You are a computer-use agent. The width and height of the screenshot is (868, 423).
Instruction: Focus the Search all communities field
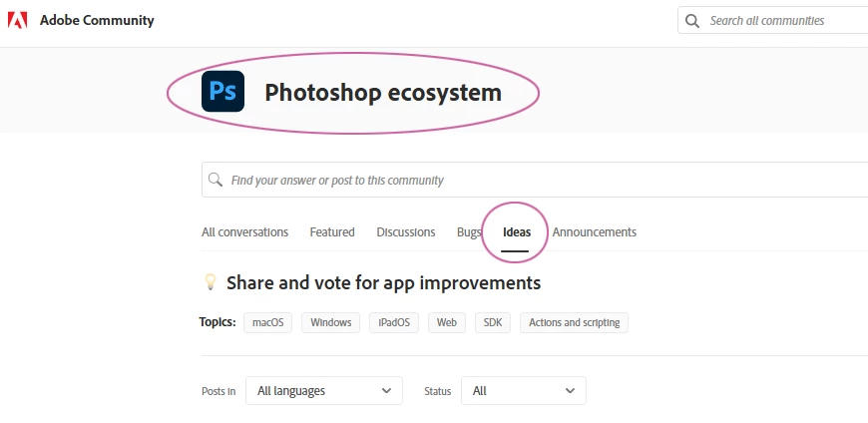[773, 21]
